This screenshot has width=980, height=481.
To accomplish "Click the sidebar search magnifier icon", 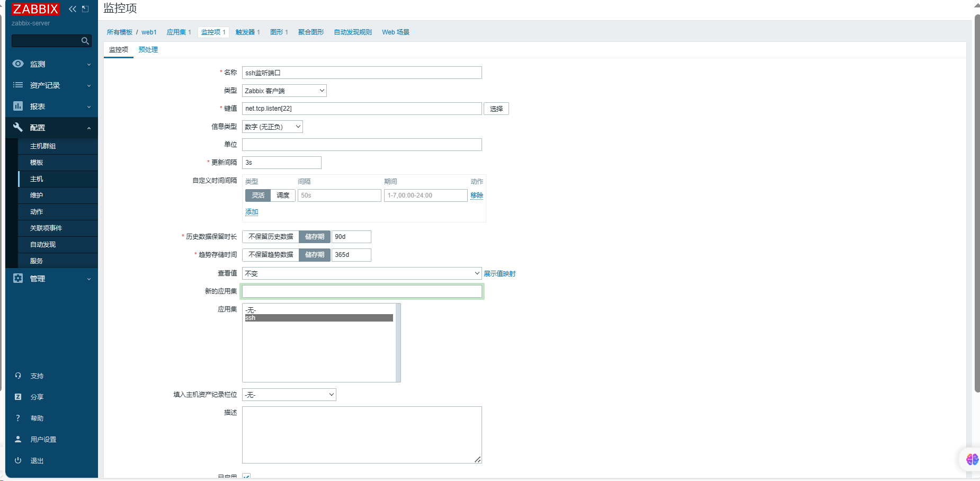I will (x=85, y=41).
